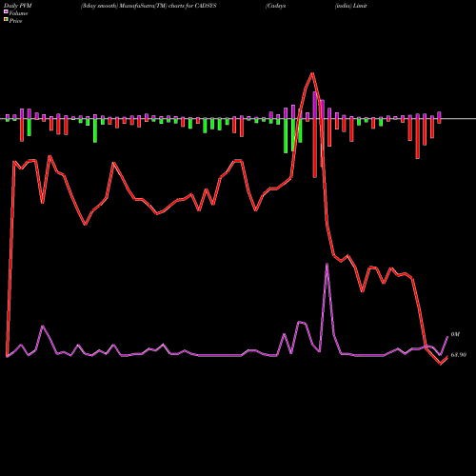Click the Price legend color swatch

(6, 20)
